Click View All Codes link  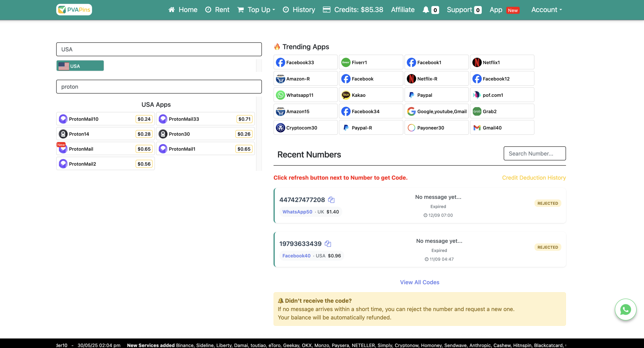pos(420,282)
